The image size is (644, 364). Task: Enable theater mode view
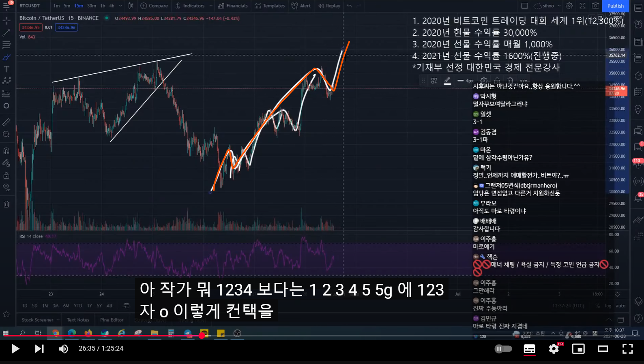(603, 349)
